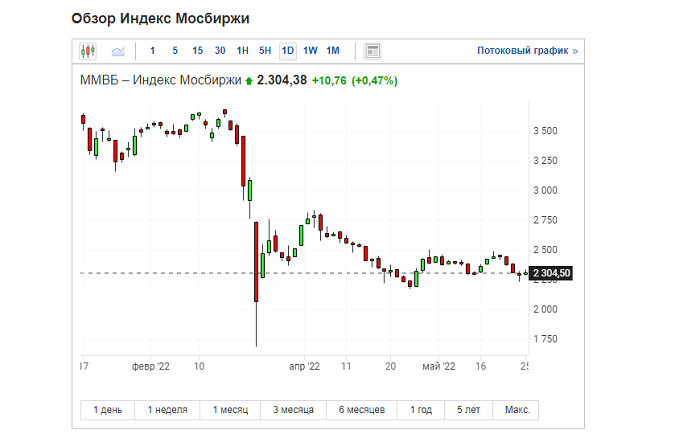Choose the 1 неделя range
The height and width of the screenshot is (442, 675).
point(167,410)
